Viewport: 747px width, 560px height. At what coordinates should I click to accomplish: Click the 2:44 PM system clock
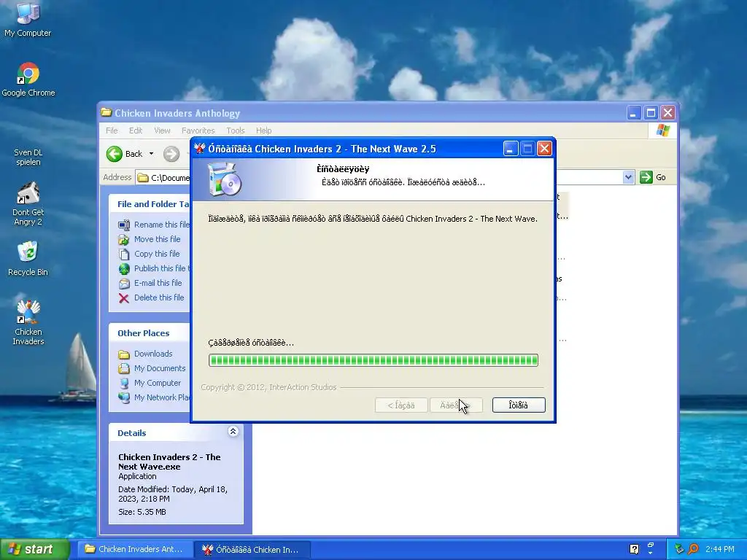[720, 549]
